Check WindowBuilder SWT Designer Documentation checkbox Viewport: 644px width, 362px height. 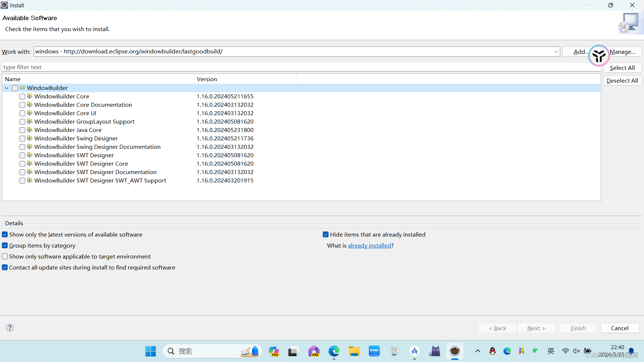tap(22, 172)
